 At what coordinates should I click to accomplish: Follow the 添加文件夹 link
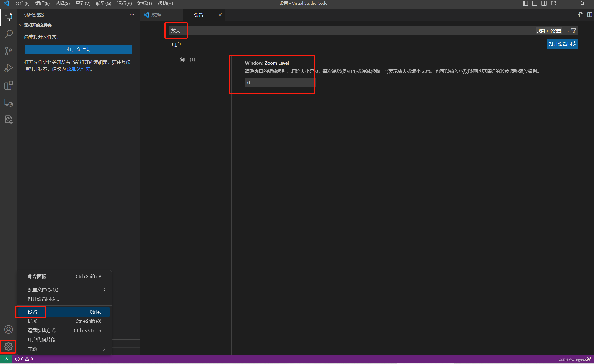pyautogui.click(x=78, y=69)
